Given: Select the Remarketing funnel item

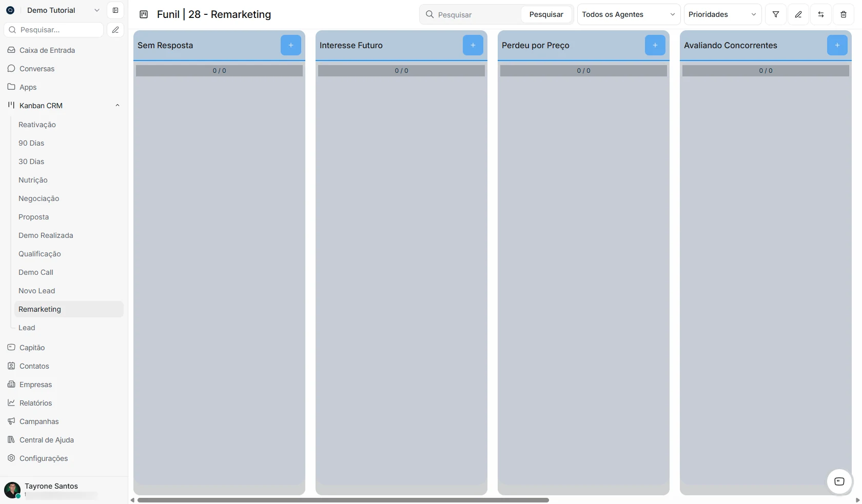Looking at the screenshot, I should pos(69,309).
